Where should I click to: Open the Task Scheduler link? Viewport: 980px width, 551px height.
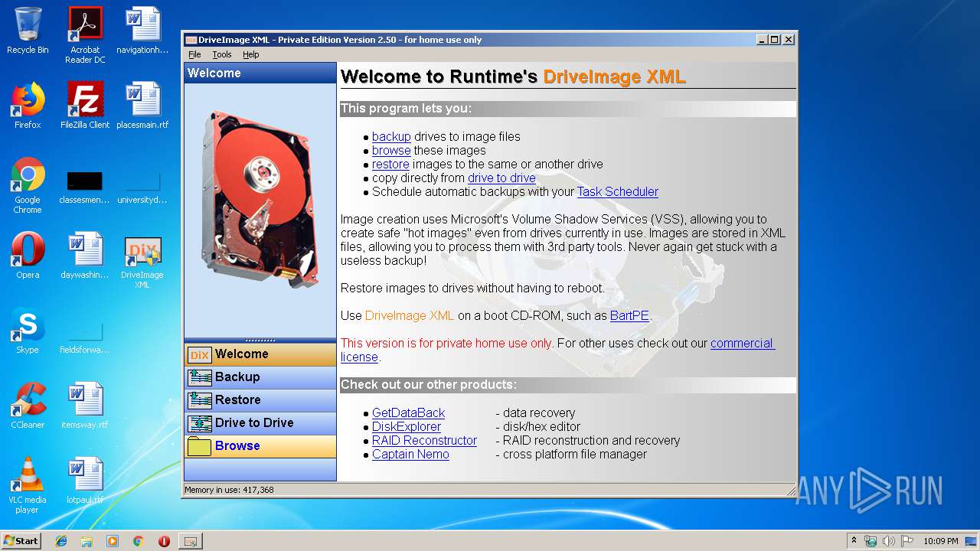point(618,192)
